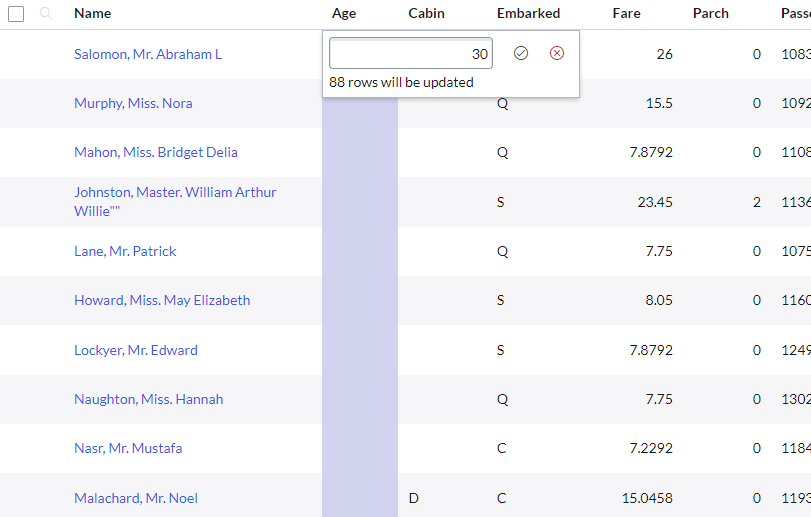Select fare 23.45 in Johnston row
811x517 pixels.
(655, 202)
